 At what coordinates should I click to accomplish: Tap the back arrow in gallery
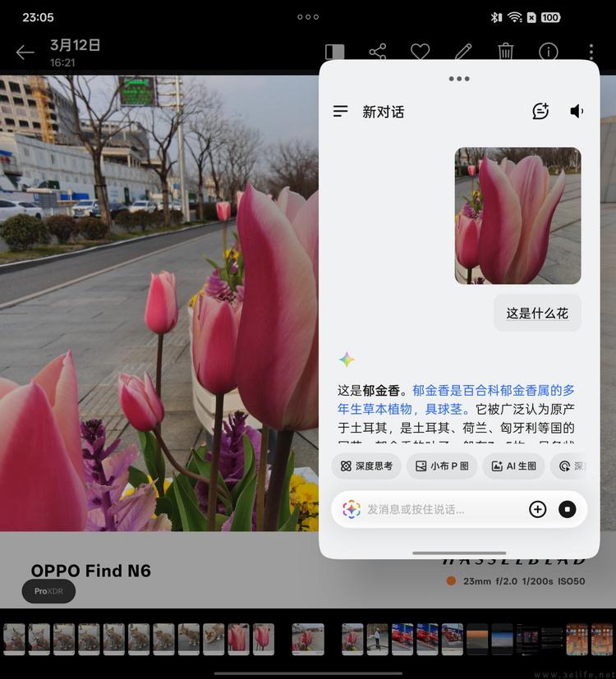[x=25, y=53]
